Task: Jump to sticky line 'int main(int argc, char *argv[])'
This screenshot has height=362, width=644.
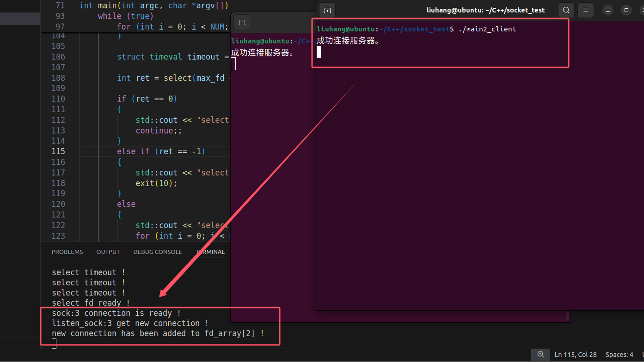Action: pos(154,6)
